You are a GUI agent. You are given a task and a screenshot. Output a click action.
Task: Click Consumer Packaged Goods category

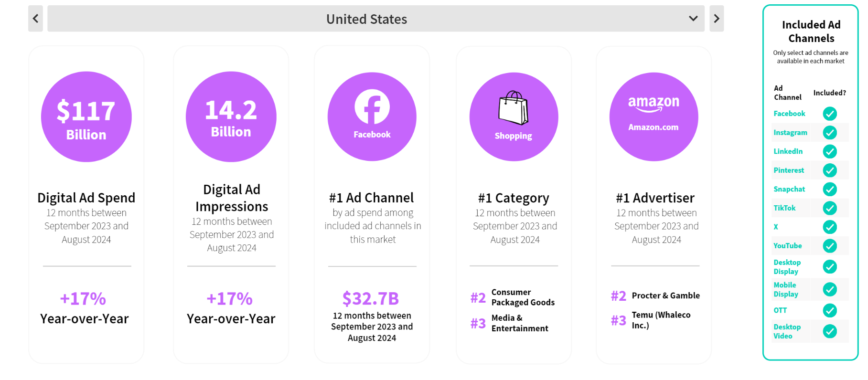[x=523, y=297]
